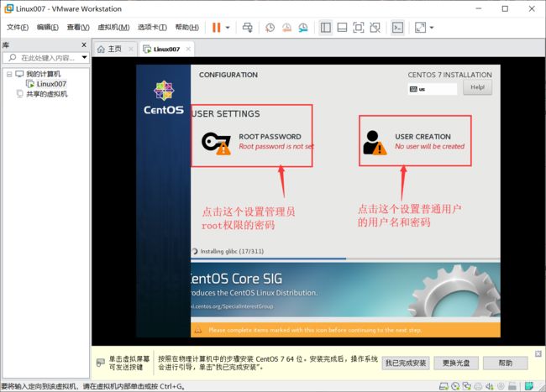This screenshot has height=392, width=546.
Task: Close the Linux007 tab
Action: pos(188,49)
